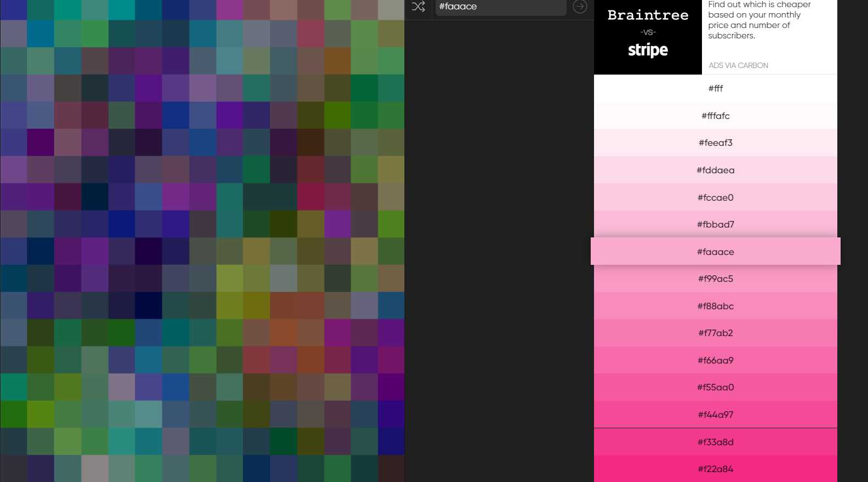Screen dimensions: 868x482
Task: Select the #fccae0 shade
Action: click(x=716, y=197)
